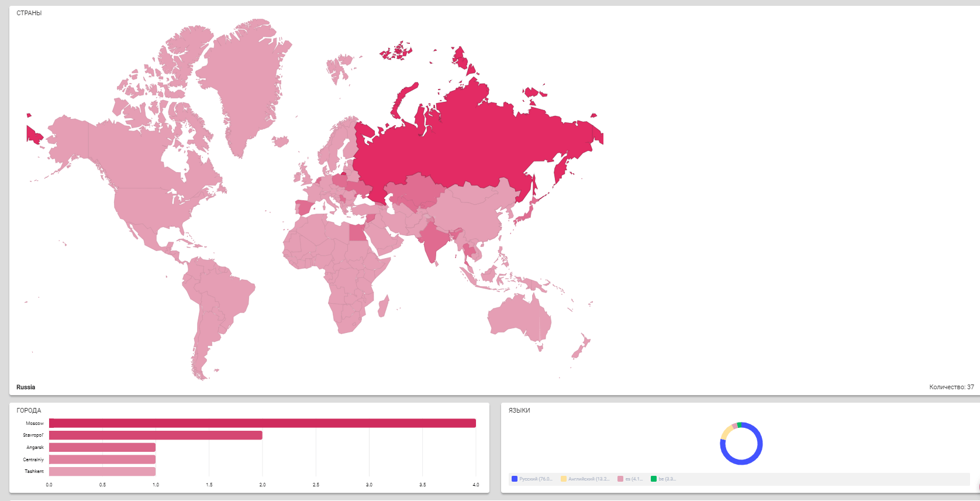980x501 pixels.
Task: Click the Tashkent bar
Action: pos(102,472)
